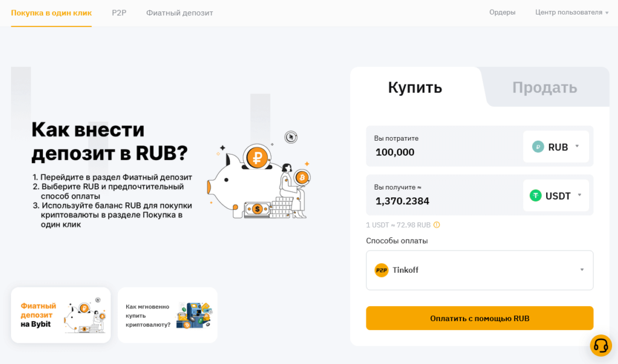
Task: Open the Как мгновенно купить криптовалюту card
Action: pos(167,315)
